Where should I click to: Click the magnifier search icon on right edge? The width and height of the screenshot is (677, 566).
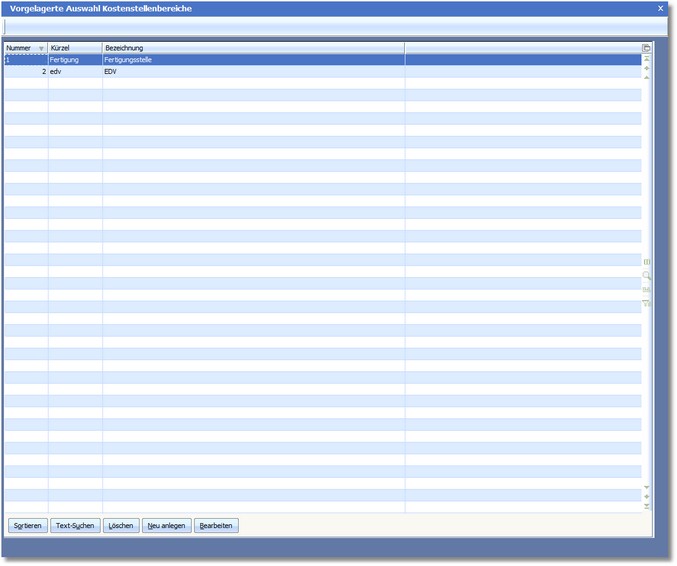[646, 275]
